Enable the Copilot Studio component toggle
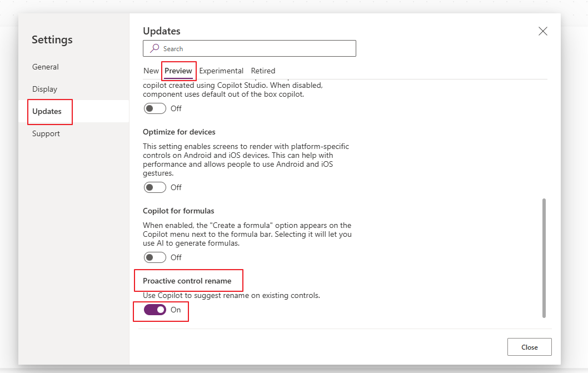Viewport: 588px width, 373px height. tap(155, 108)
